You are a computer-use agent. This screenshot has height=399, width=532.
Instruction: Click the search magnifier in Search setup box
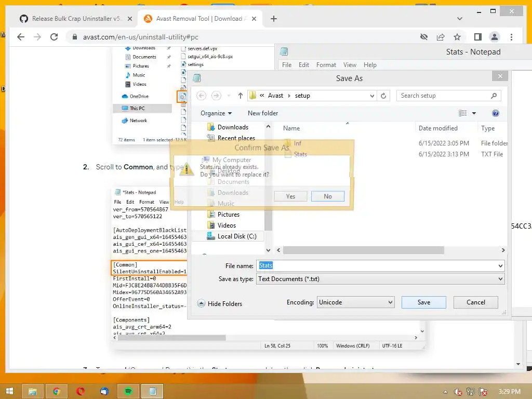(x=494, y=96)
